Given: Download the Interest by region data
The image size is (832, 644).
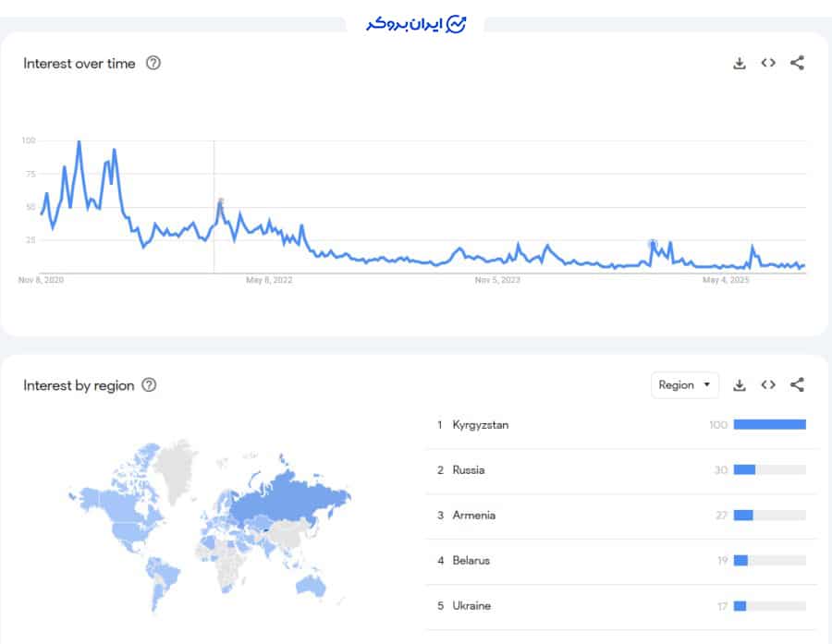Looking at the screenshot, I should coord(740,385).
